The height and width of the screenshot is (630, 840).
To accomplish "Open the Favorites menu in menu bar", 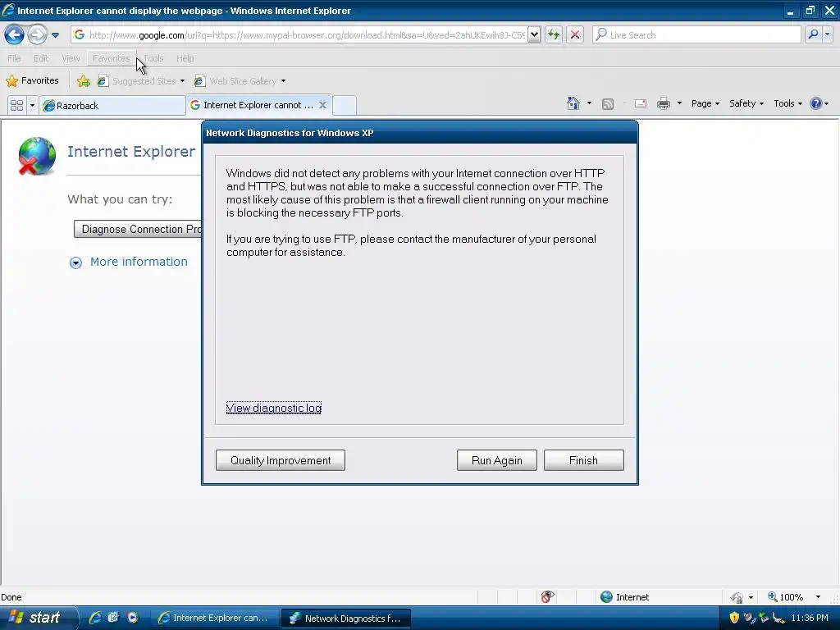I will point(111,58).
